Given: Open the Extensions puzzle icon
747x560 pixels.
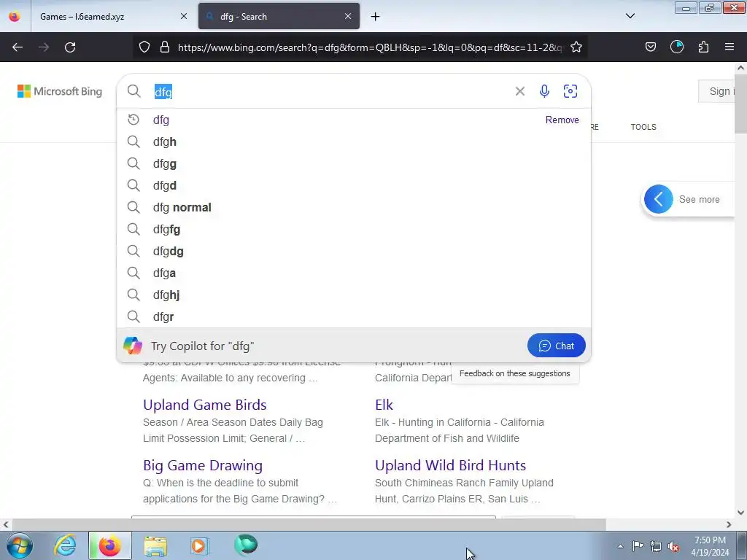Looking at the screenshot, I should coord(703,47).
